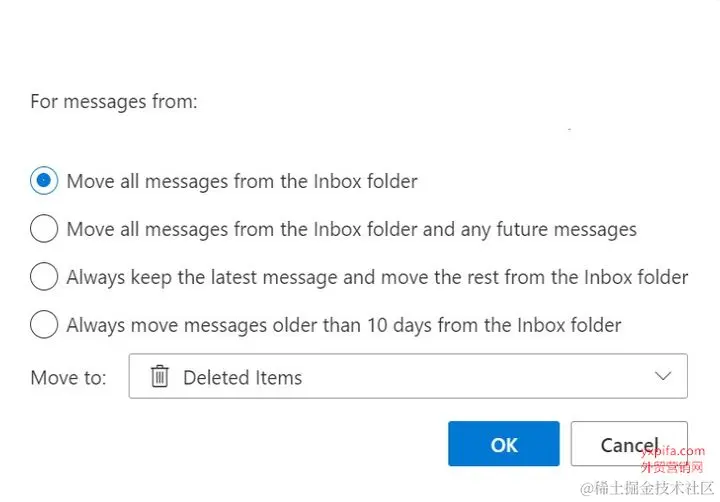This screenshot has width=720, height=502.
Task: Open the Deleted Items folder combo box
Action: click(408, 377)
